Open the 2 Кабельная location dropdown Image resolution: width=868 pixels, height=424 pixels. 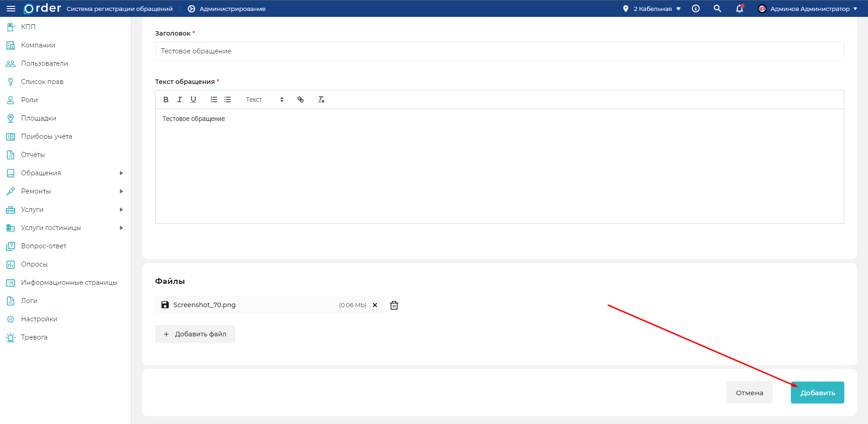click(x=652, y=9)
